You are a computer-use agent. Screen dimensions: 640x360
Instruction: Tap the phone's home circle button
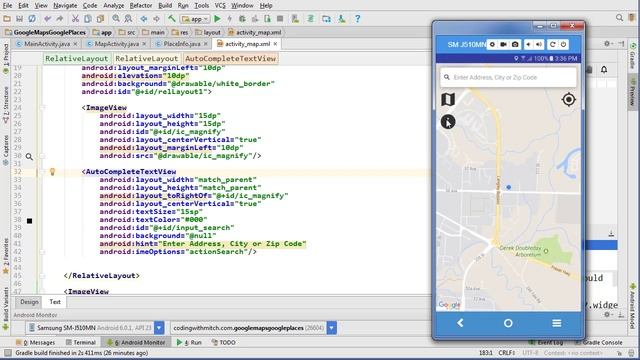tap(508, 323)
